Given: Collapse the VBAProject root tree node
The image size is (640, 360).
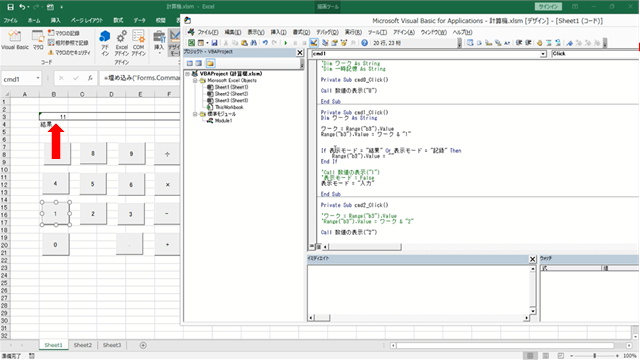Looking at the screenshot, I should (188, 74).
